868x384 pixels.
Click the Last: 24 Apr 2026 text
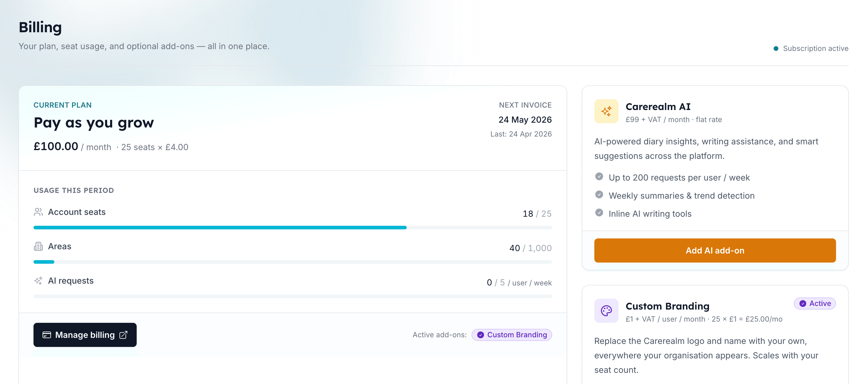(521, 134)
